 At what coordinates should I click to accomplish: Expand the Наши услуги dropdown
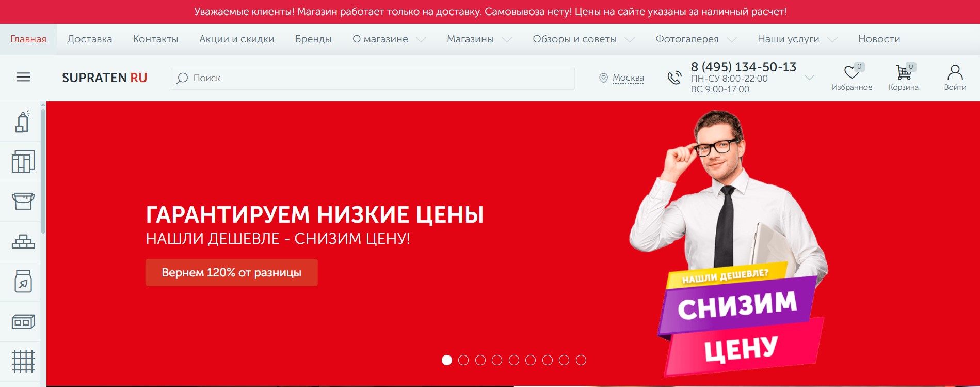[x=797, y=39]
